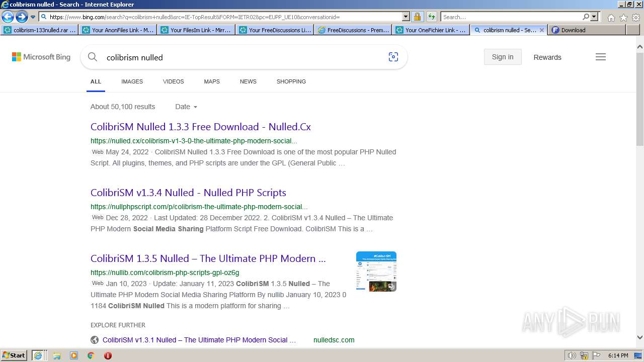Go forward with the browser Forward arrow

[x=22, y=17]
